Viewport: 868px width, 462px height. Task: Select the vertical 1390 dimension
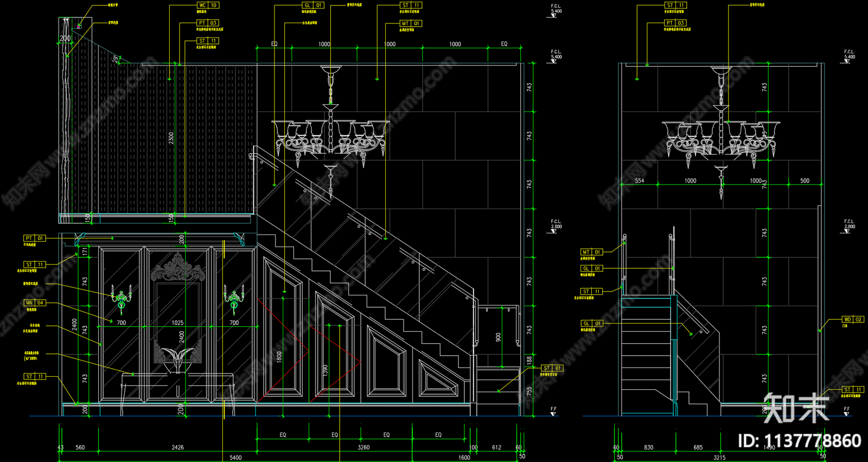(325, 371)
